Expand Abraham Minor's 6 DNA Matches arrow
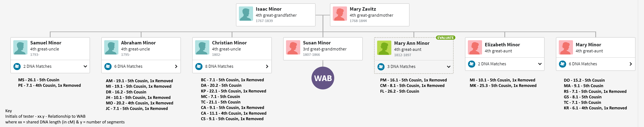 click(176, 66)
